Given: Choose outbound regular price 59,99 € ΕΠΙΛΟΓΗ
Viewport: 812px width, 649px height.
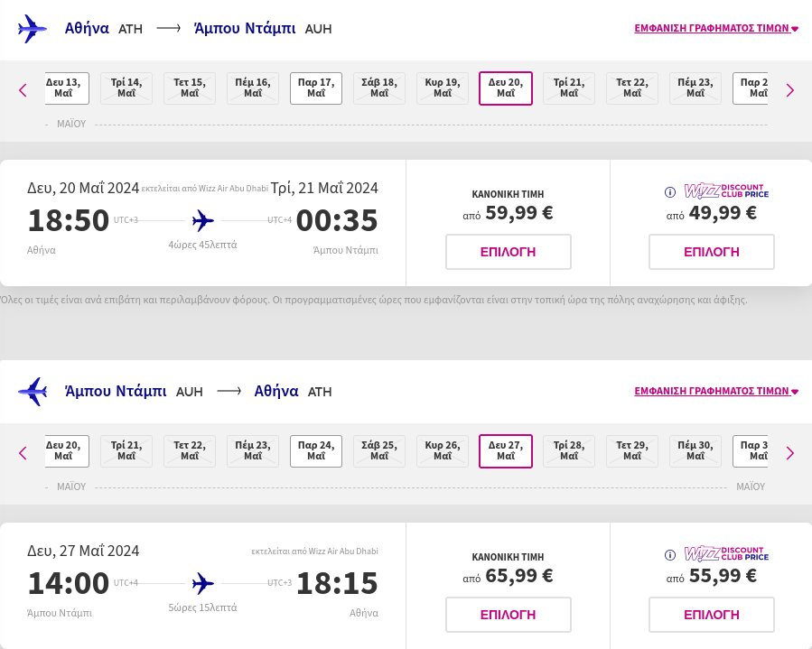Looking at the screenshot, I should (509, 252).
